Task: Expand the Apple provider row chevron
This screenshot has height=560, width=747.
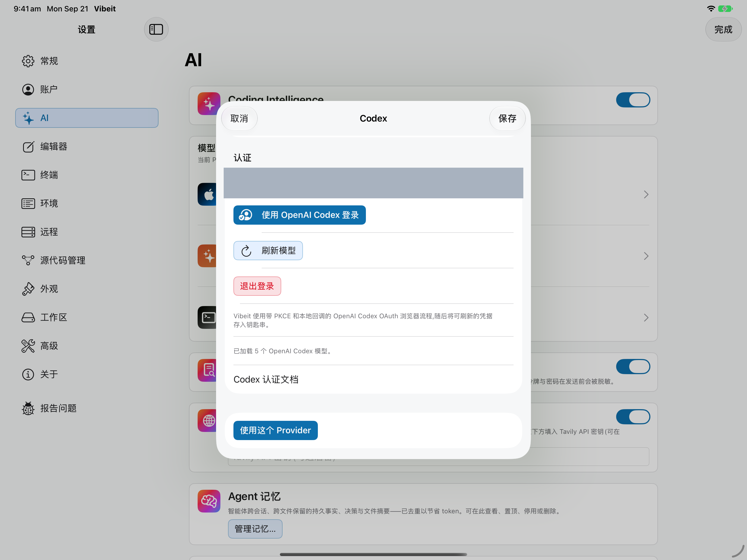Action: coord(646,195)
